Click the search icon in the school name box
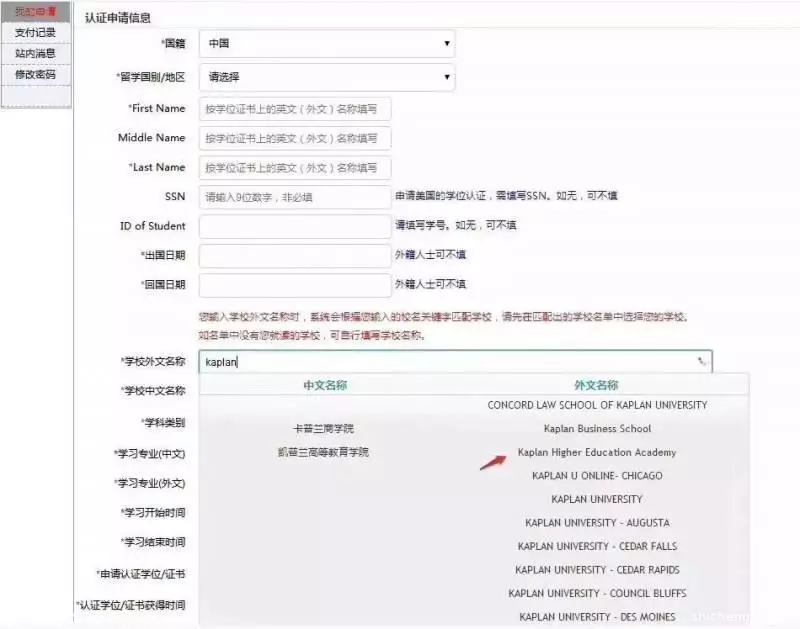The height and width of the screenshot is (629, 800). 702,362
